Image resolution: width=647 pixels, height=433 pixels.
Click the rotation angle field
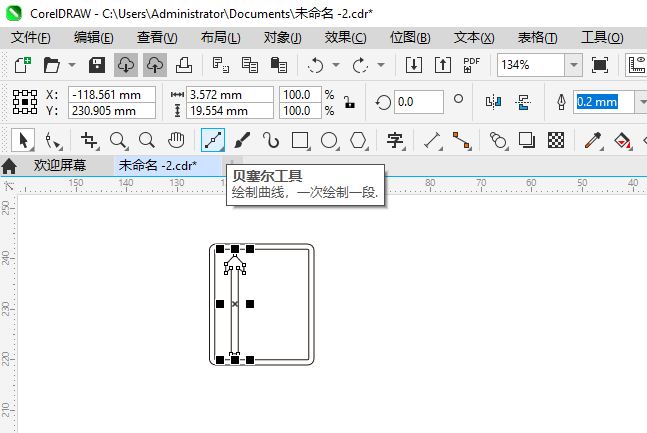click(419, 102)
